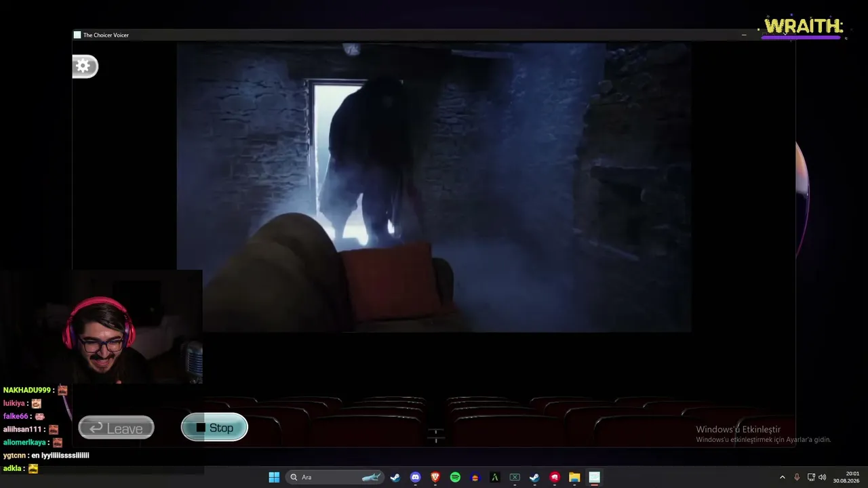Image resolution: width=868 pixels, height=488 pixels.
Task: Focus the taskbar search box labeled Ara
Action: (336, 477)
